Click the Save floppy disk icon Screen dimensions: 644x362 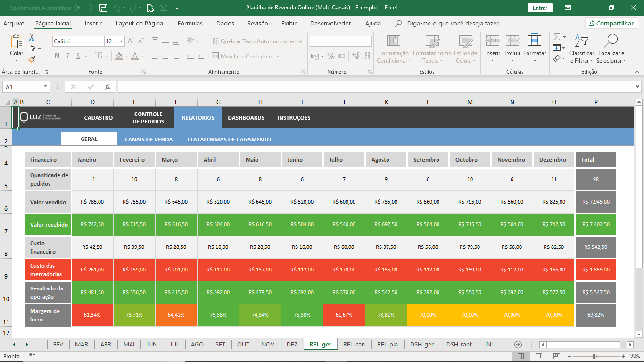point(103,8)
